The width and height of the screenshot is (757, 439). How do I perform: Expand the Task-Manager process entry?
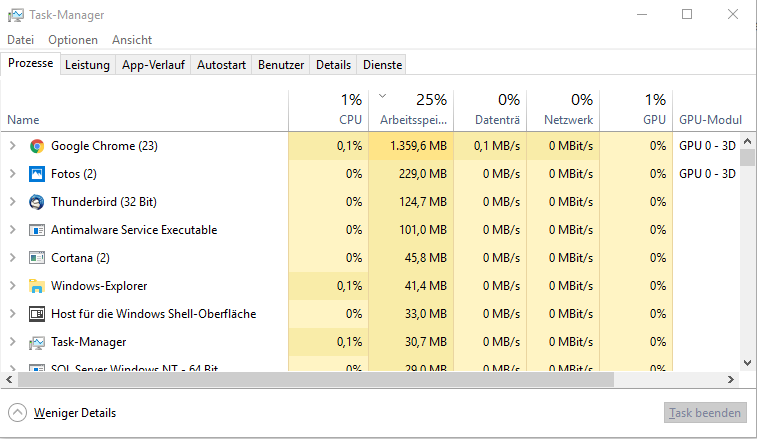(x=13, y=342)
